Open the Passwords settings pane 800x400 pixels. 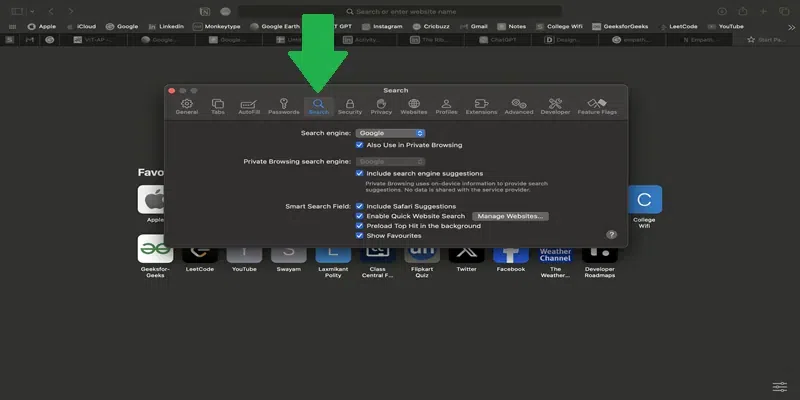283,106
